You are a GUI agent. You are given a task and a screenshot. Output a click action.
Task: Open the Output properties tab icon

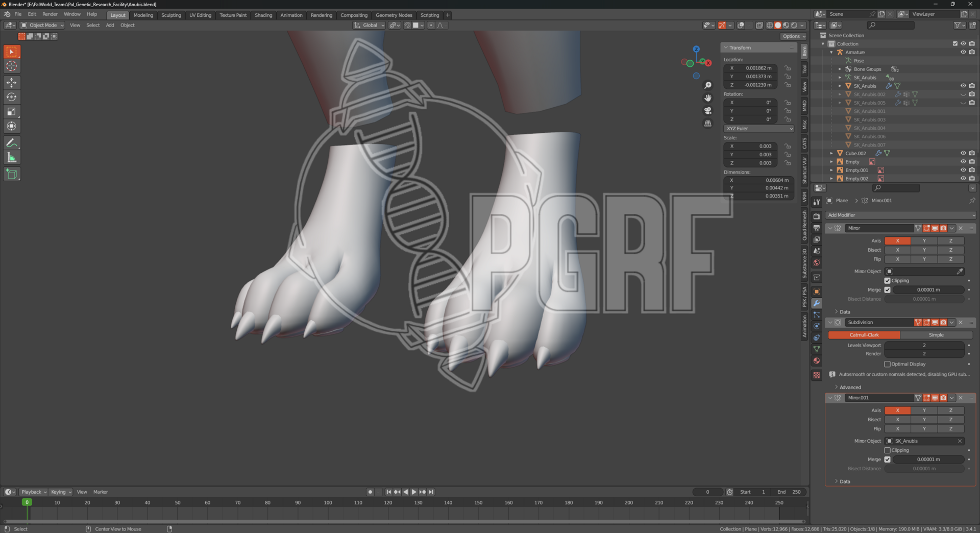(x=817, y=228)
